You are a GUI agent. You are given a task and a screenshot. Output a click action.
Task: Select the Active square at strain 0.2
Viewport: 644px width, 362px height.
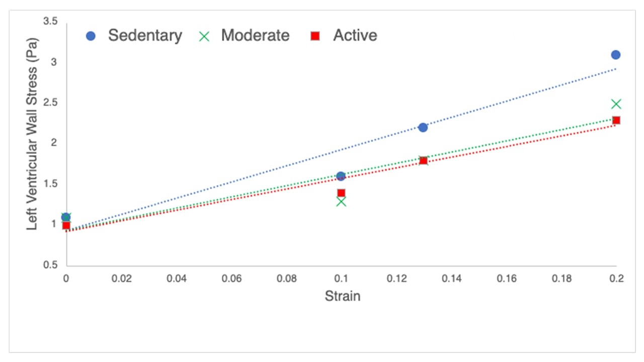point(616,120)
